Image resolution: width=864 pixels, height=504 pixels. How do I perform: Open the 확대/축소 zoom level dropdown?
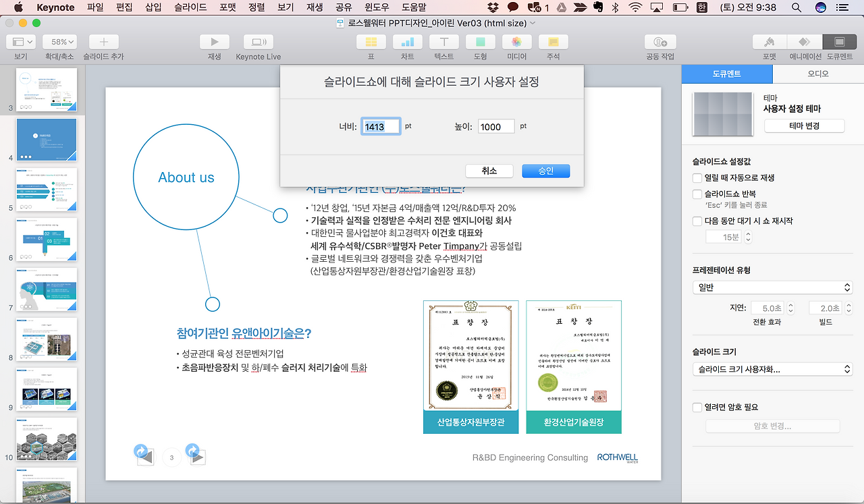59,40
